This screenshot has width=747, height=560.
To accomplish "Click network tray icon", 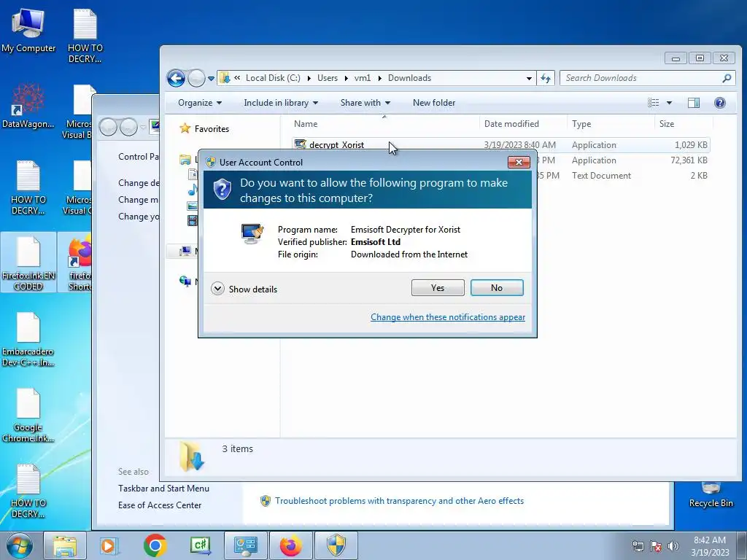I will pos(638,546).
